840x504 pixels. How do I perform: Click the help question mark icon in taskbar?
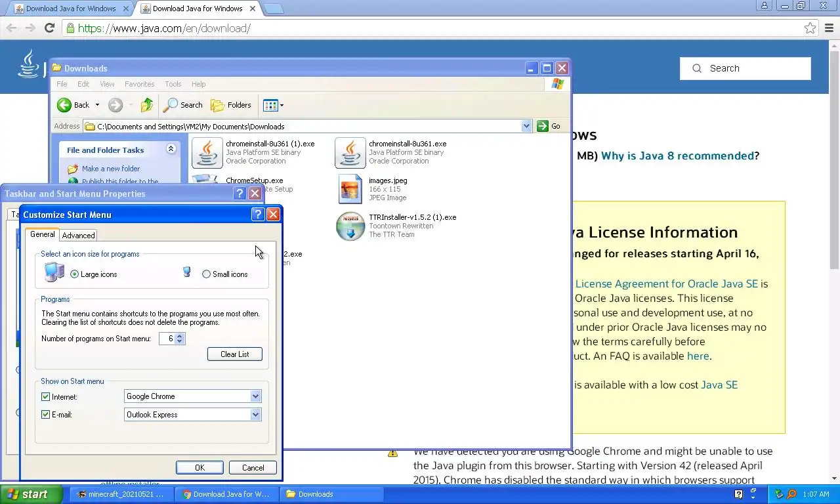[x=738, y=494]
